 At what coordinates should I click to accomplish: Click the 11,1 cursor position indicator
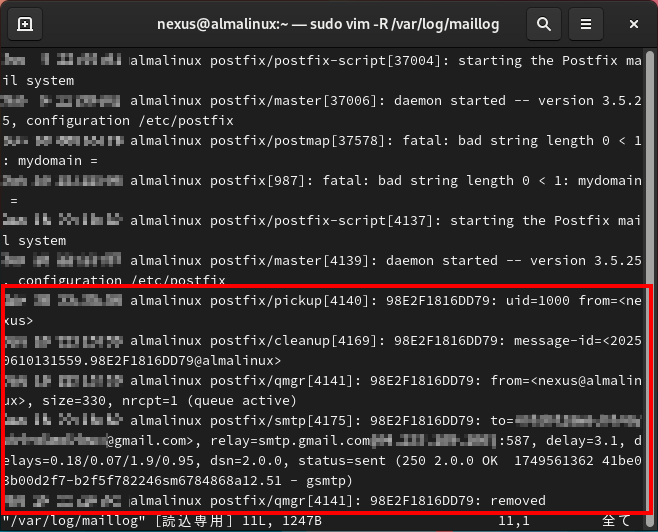tap(514, 521)
